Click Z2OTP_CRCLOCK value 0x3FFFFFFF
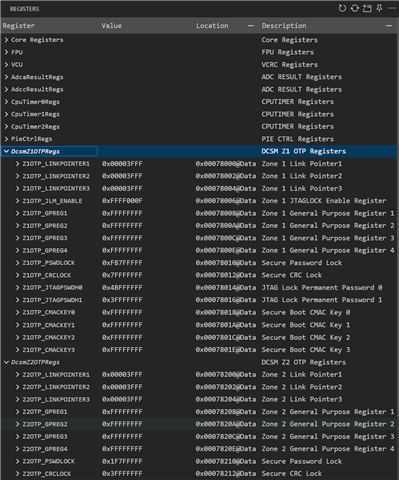Screen dimensions: 399x480 tap(122, 474)
